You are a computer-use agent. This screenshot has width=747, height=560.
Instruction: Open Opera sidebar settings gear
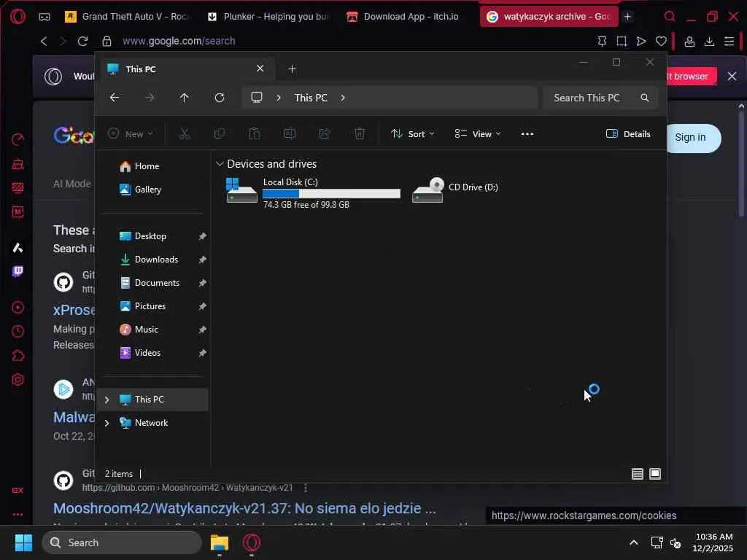(18, 380)
